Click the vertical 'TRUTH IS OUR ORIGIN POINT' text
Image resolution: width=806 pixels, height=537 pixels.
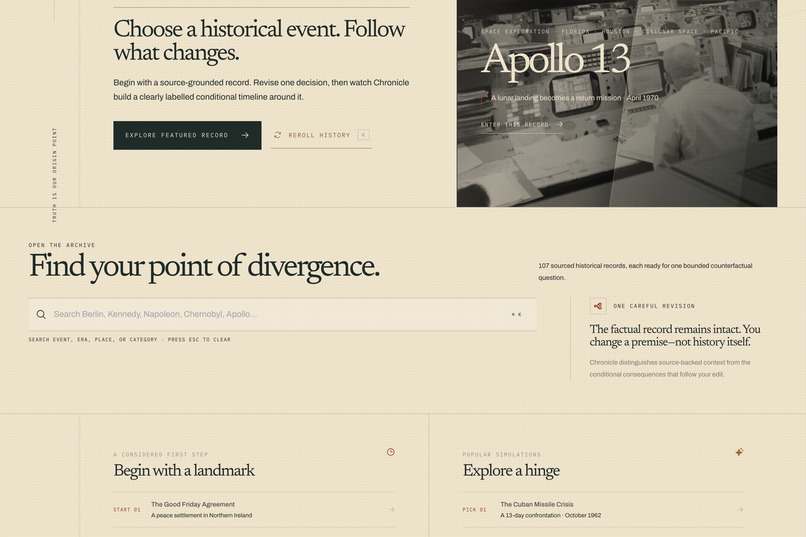tap(54, 175)
